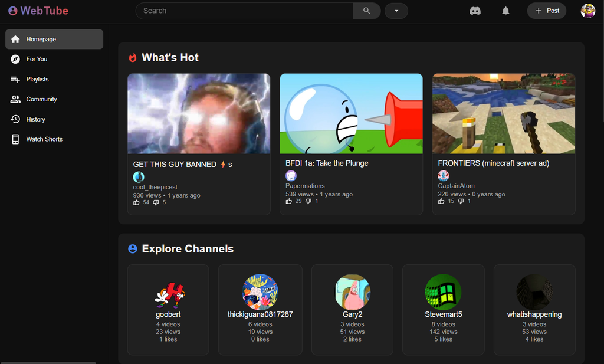Image resolution: width=604 pixels, height=364 pixels.
Task: Expand the search filter dropdown arrow
Action: pos(396,11)
